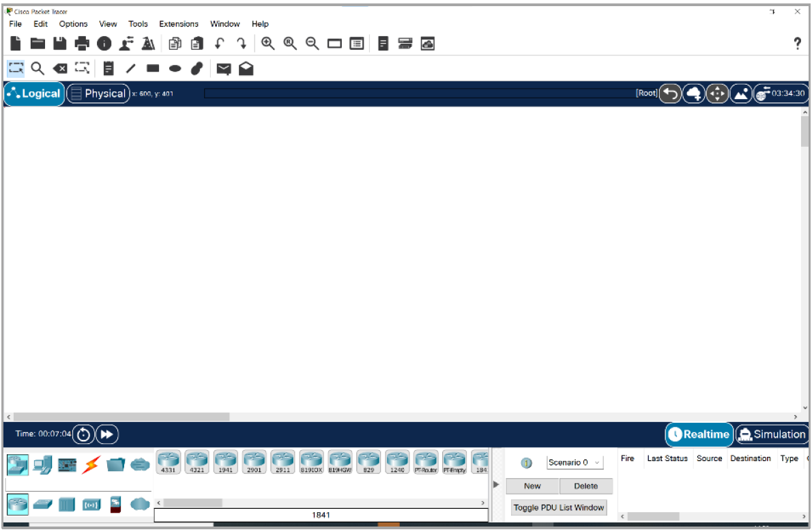The height and width of the screenshot is (532, 812).
Task: Click the Toggle PDU List Window button
Action: [x=559, y=507]
